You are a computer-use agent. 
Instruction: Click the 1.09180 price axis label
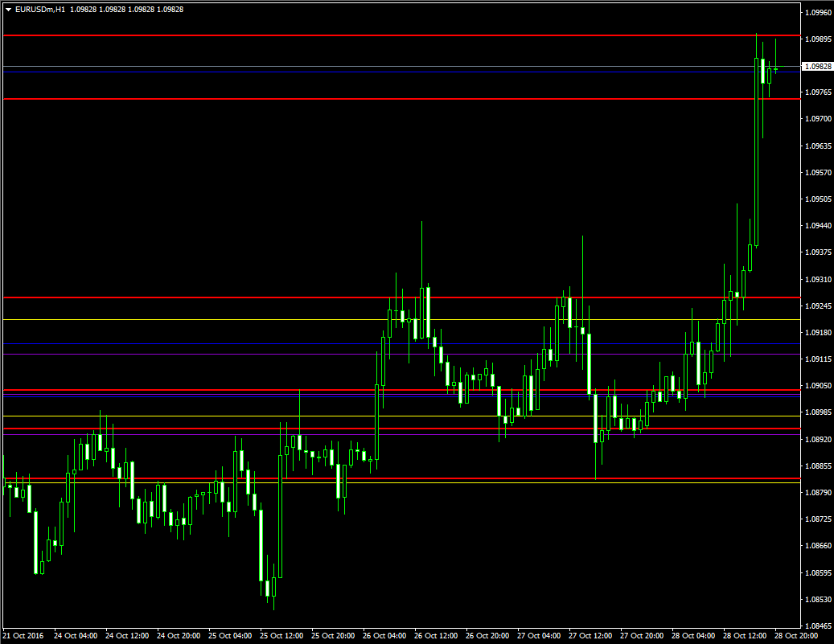pyautogui.click(x=818, y=333)
